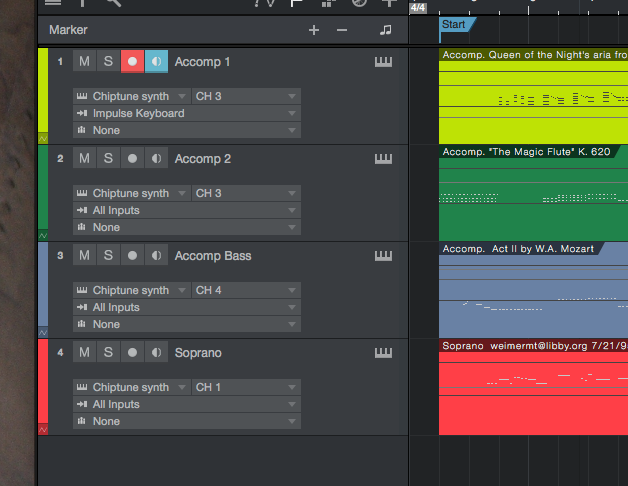Viewport: 628px width, 486px height.
Task: Open CH 3 channel dropdown on Accomp 1
Action: tap(246, 96)
